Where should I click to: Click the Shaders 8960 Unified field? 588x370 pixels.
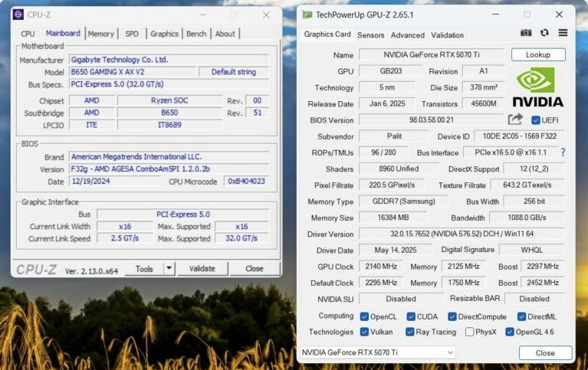coord(399,169)
